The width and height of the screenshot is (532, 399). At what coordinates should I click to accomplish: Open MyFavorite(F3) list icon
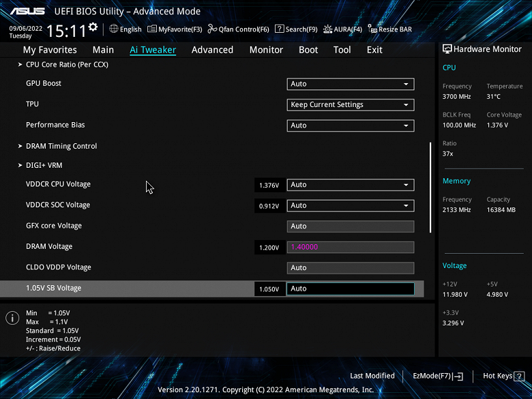pyautogui.click(x=151, y=29)
